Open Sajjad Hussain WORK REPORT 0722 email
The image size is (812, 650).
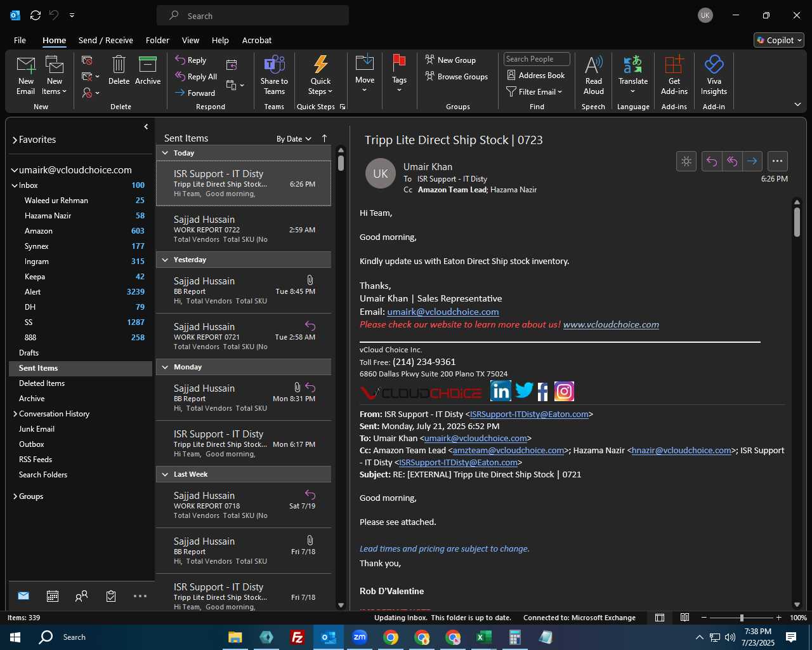point(244,229)
